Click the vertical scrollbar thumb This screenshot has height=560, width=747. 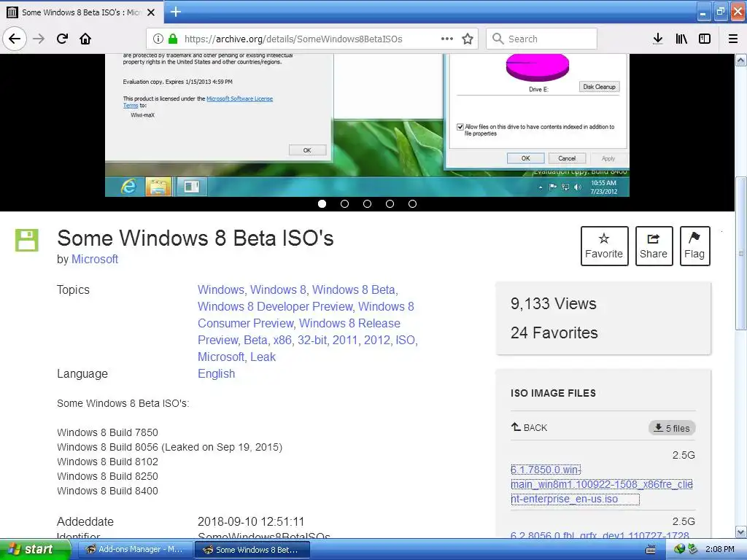coord(741,253)
